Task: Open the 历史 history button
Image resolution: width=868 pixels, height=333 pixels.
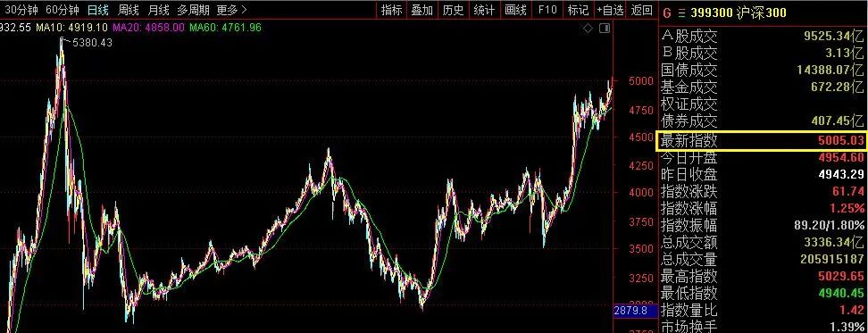Action: 453,10
